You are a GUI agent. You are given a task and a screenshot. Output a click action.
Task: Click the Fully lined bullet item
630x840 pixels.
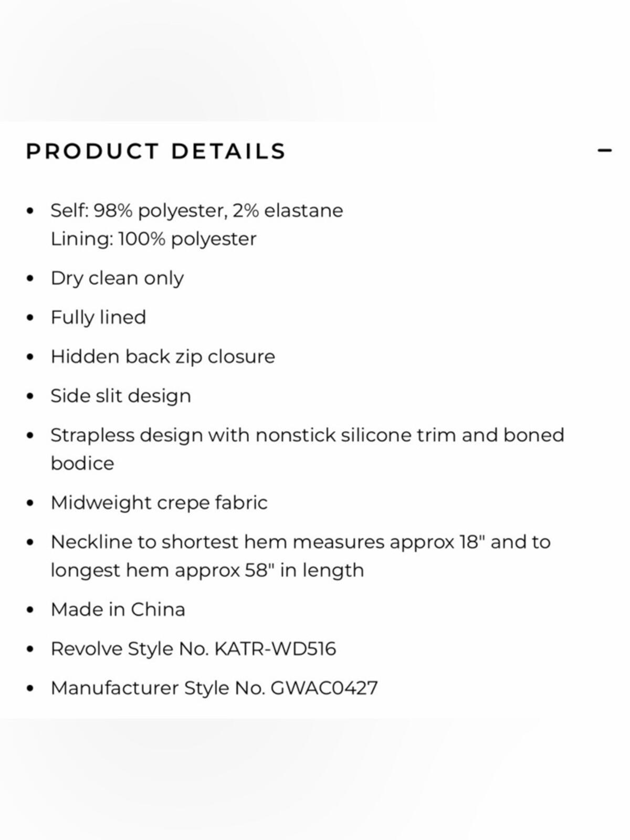coord(98,318)
